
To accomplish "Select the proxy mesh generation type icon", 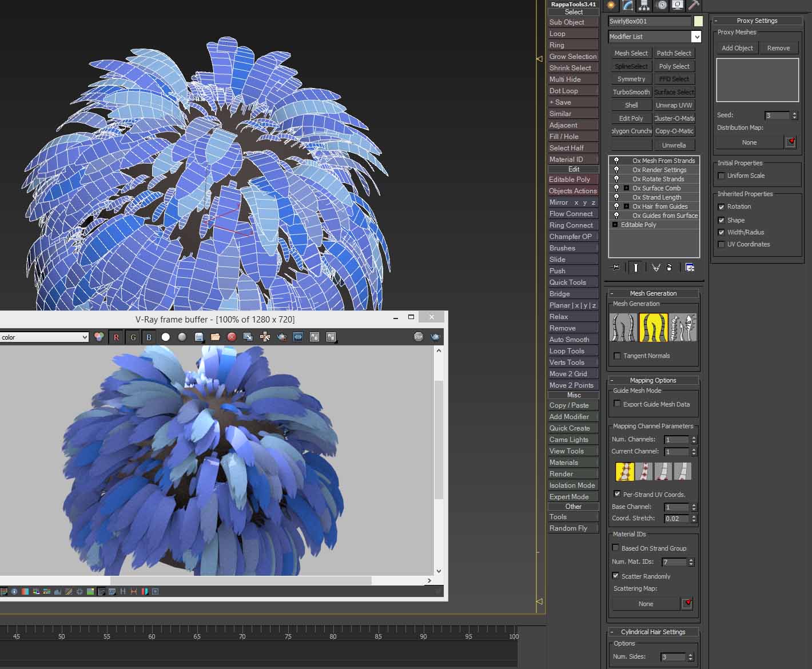I will tap(683, 328).
